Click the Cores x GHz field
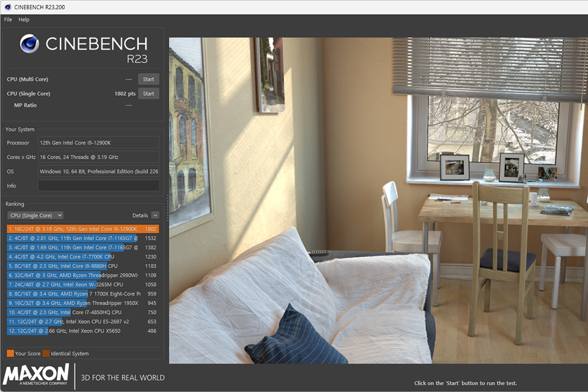 tap(99, 156)
